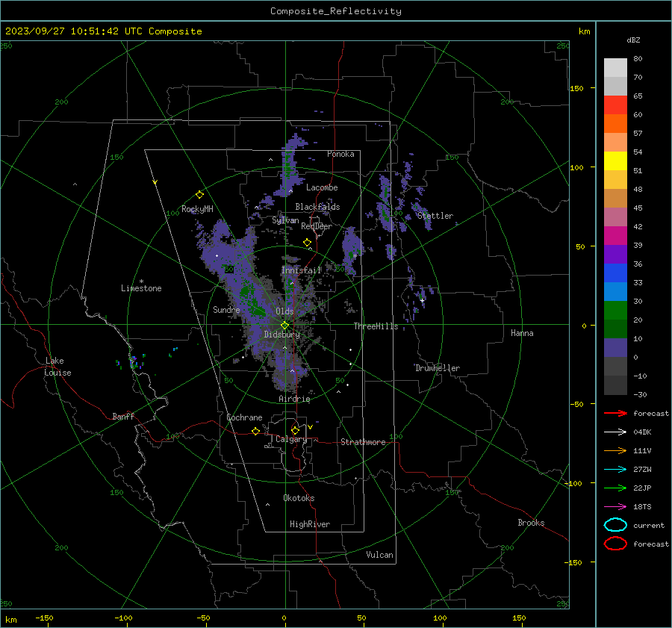Image resolution: width=672 pixels, height=628 pixels.
Task: Click the Banff label
Action: pos(123,417)
